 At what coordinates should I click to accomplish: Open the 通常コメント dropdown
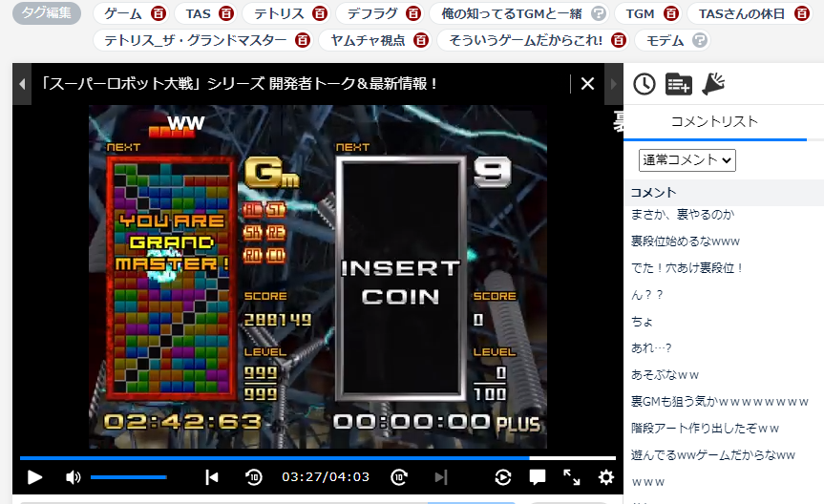[687, 160]
